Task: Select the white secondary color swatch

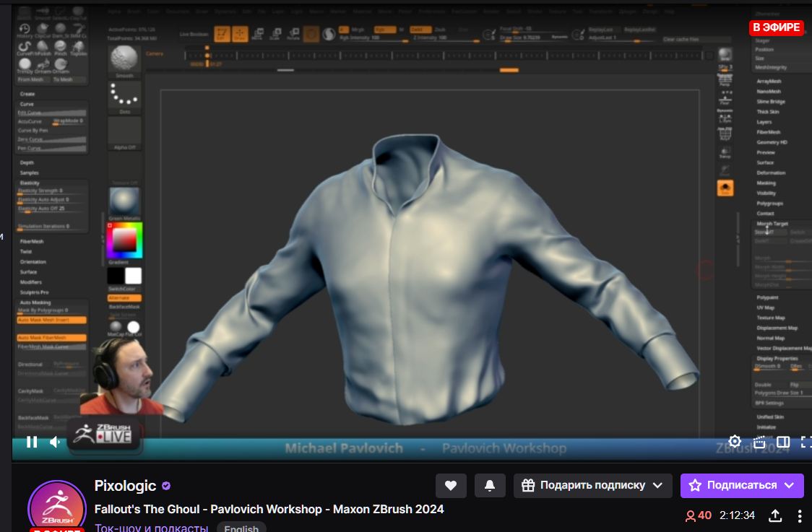Action: 133,276
